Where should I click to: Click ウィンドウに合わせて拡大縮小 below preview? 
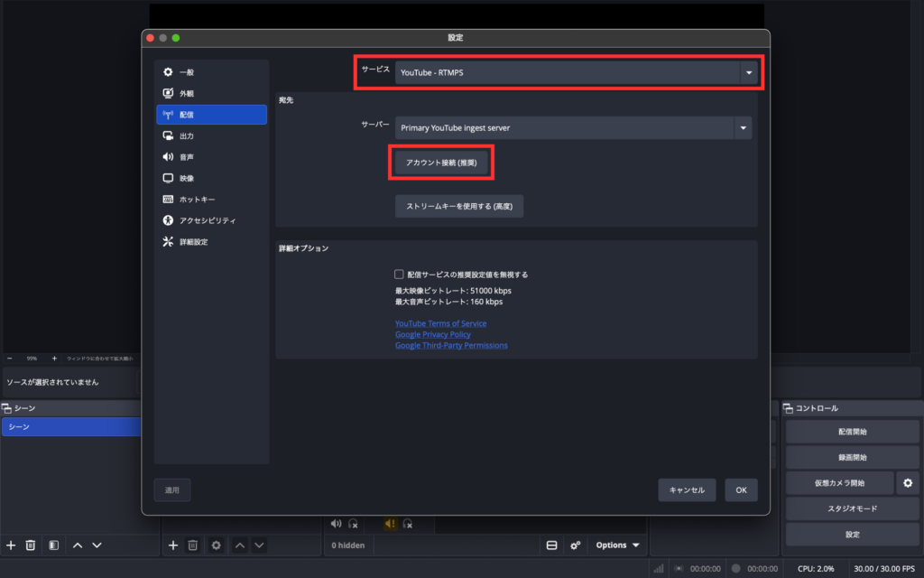click(99, 359)
